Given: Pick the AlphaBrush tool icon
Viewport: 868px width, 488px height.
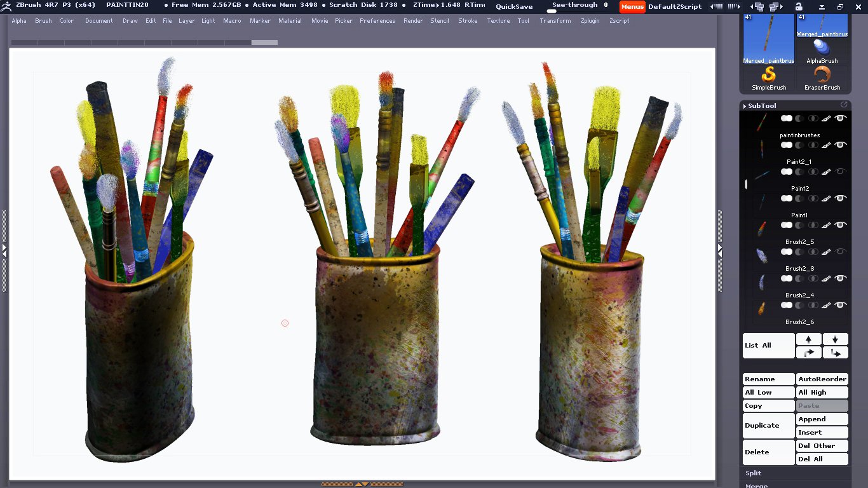Looking at the screenshot, I should [x=822, y=51].
